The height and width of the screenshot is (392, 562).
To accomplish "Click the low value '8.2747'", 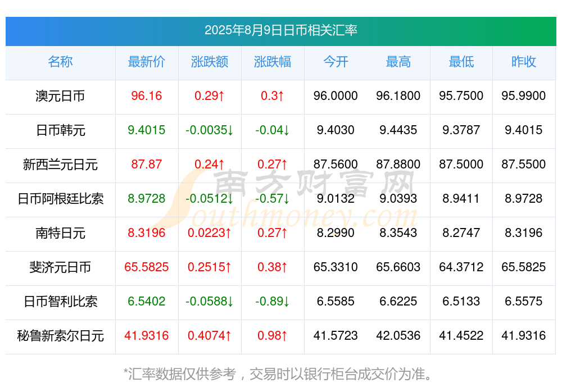I will coord(461,233).
